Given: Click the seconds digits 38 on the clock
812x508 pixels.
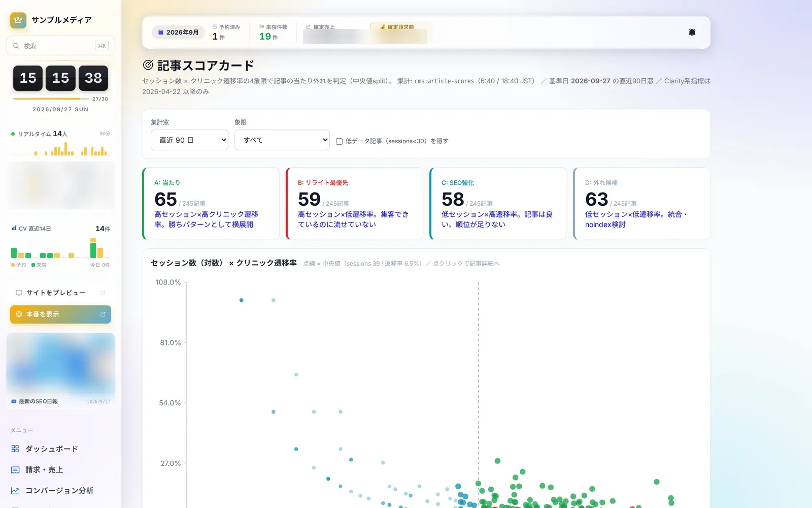Looking at the screenshot, I should (x=93, y=78).
